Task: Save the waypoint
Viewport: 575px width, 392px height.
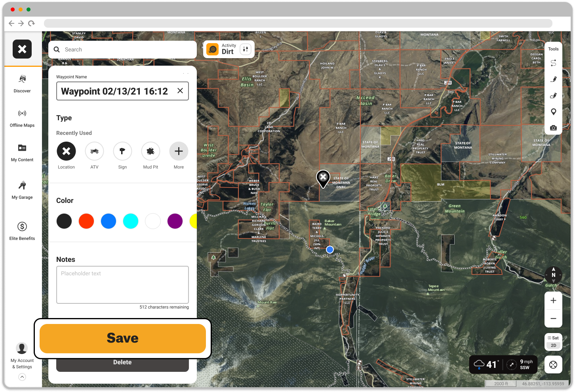Action: [x=123, y=339]
